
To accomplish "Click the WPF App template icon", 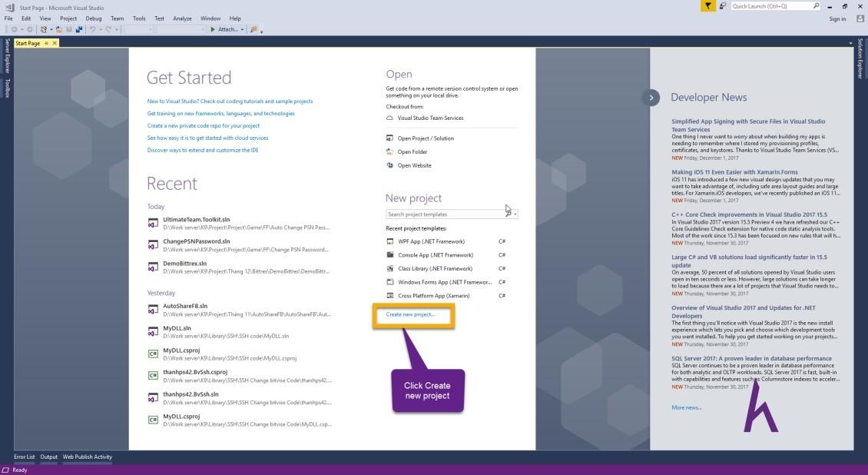I will click(x=389, y=241).
